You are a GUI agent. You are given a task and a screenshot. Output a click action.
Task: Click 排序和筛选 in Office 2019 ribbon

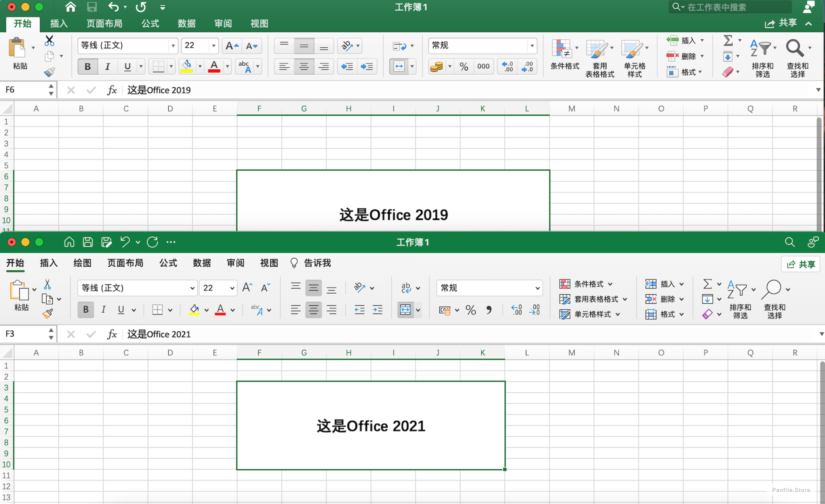point(762,58)
